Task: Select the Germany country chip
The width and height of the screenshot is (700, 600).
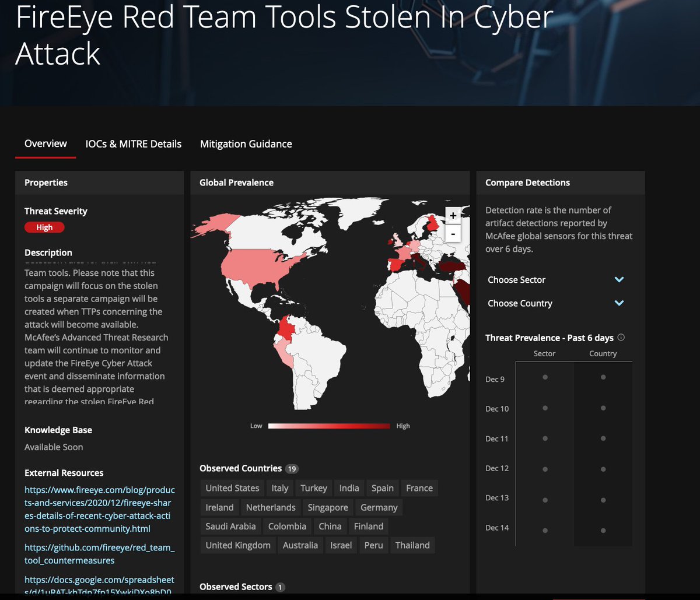Action: 379,507
